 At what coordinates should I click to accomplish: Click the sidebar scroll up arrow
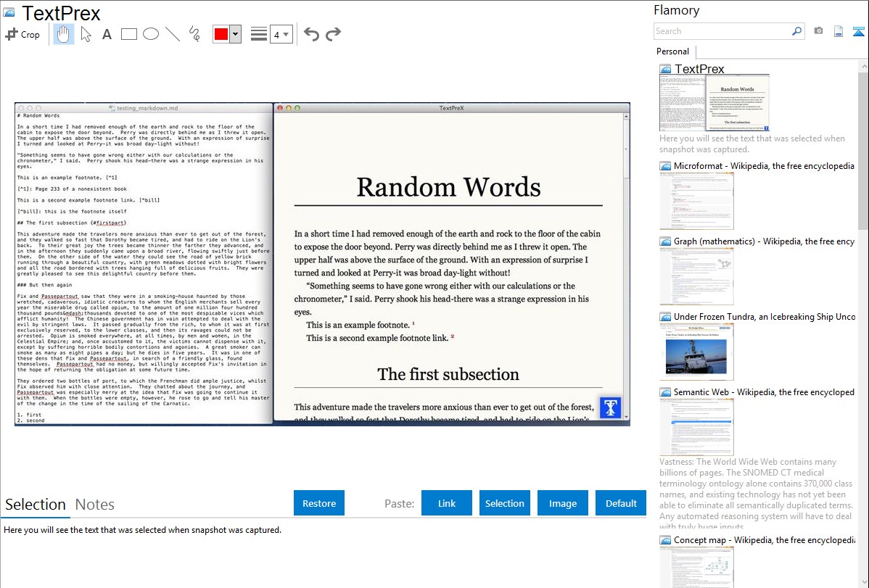coord(863,66)
